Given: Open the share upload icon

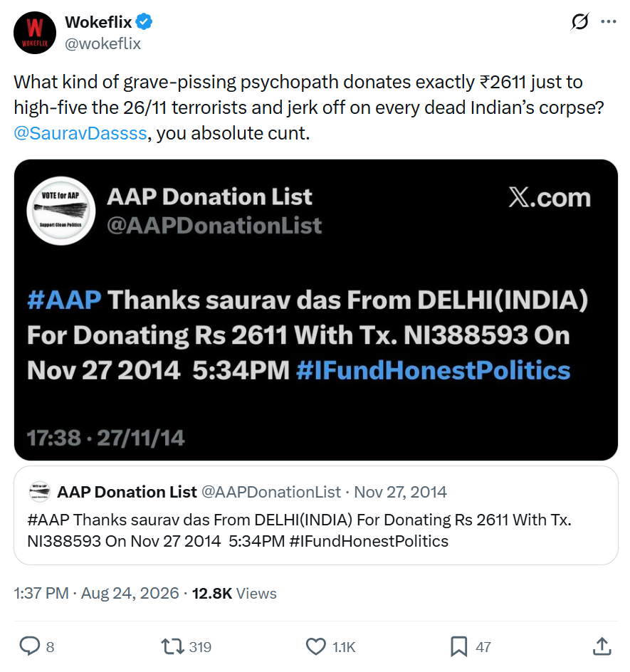Looking at the screenshot, I should pyautogui.click(x=602, y=646).
